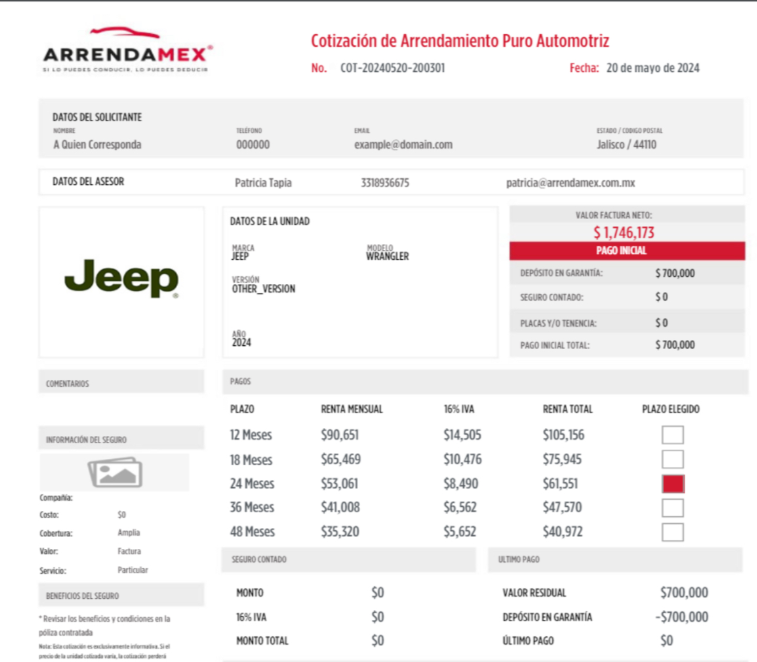Check the 18 Meses plazo checkbox
This screenshot has width=757, height=662.
tap(673, 459)
